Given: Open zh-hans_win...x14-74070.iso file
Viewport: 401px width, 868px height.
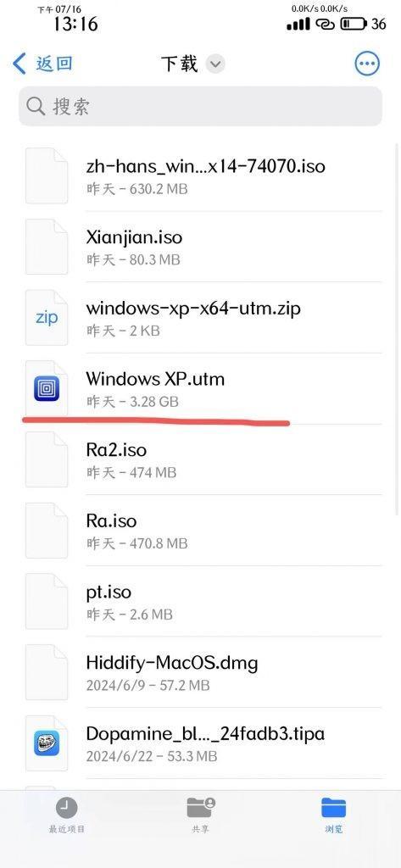Looking at the screenshot, I should (203, 176).
